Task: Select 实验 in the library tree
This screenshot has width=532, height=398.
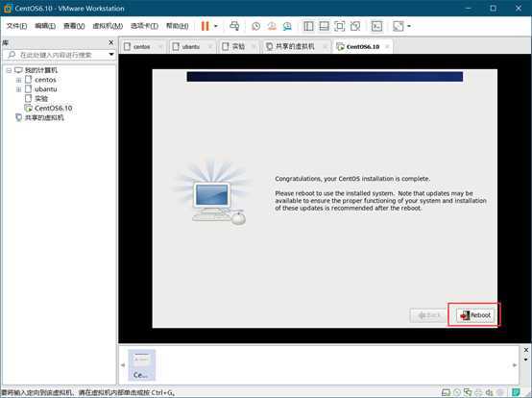Action: 41,98
